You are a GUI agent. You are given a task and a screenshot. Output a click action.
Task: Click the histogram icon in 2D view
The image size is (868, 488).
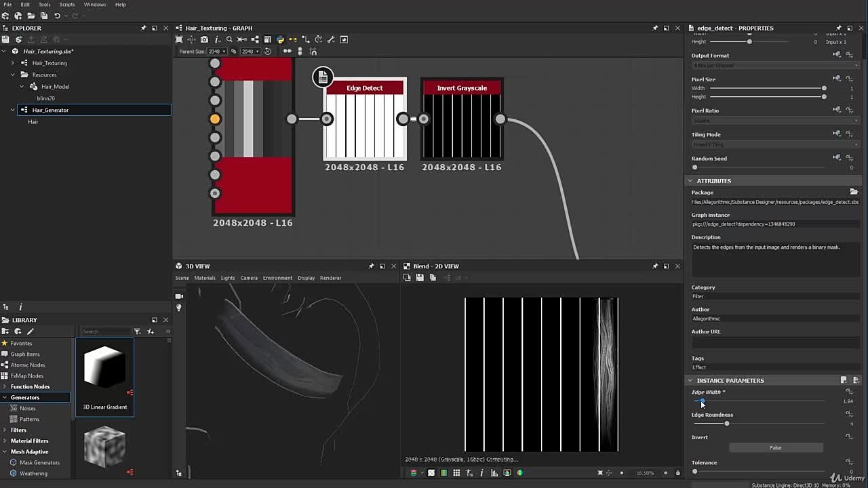pos(494,472)
